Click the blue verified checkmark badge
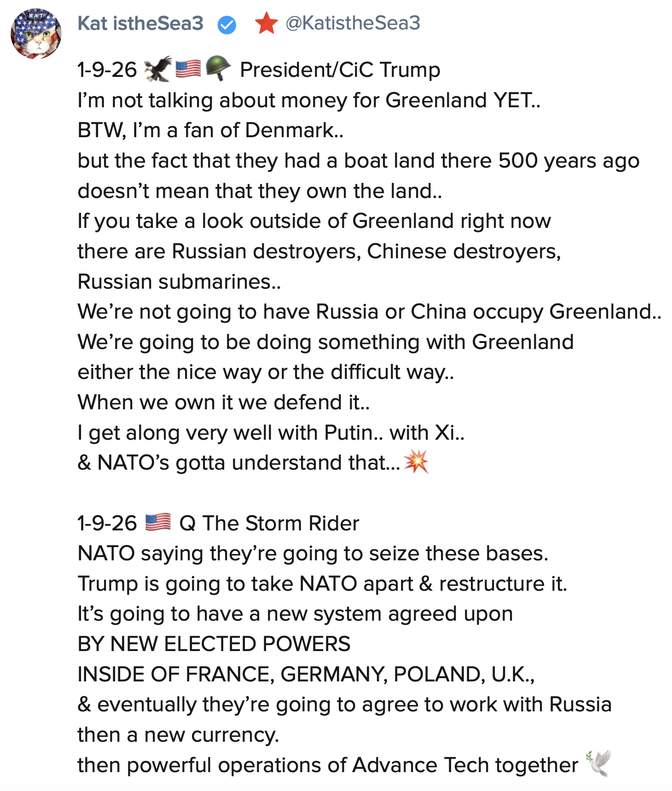 [x=227, y=24]
